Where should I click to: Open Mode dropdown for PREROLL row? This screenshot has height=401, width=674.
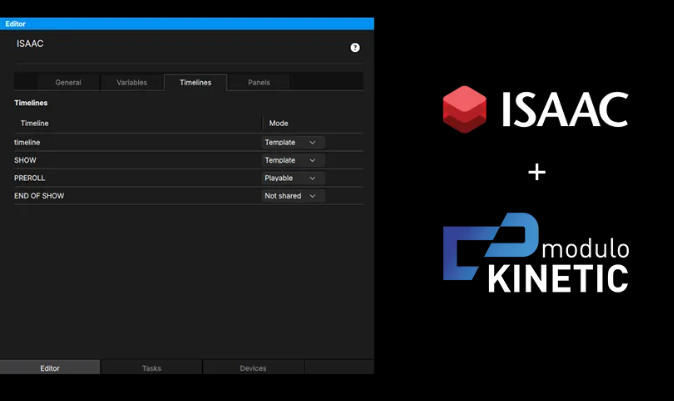tap(293, 178)
